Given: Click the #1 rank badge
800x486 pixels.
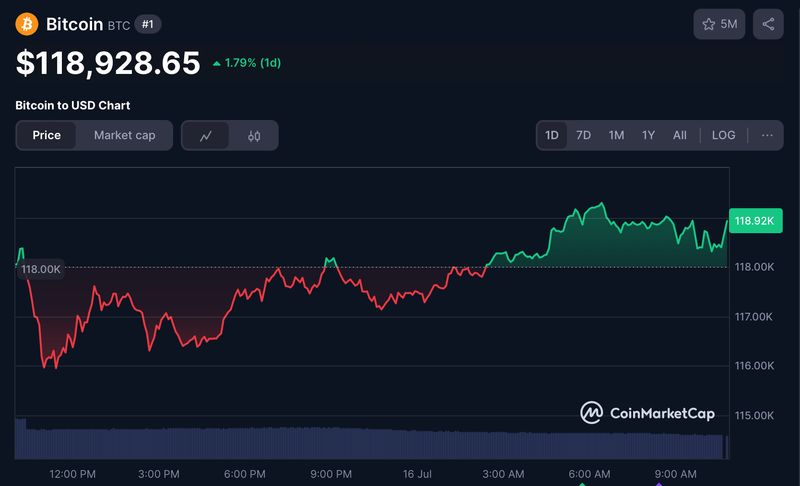Looking at the screenshot, I should pos(147,24).
